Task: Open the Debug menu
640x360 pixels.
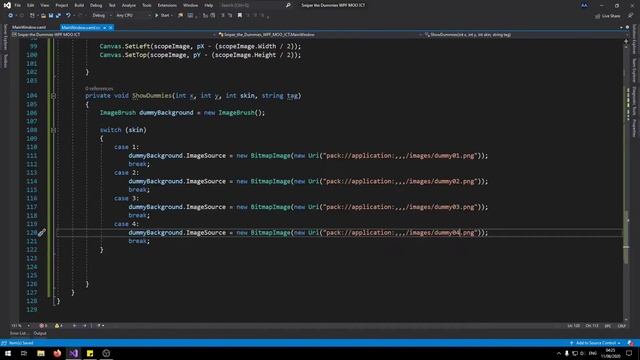Action: tap(96, 5)
